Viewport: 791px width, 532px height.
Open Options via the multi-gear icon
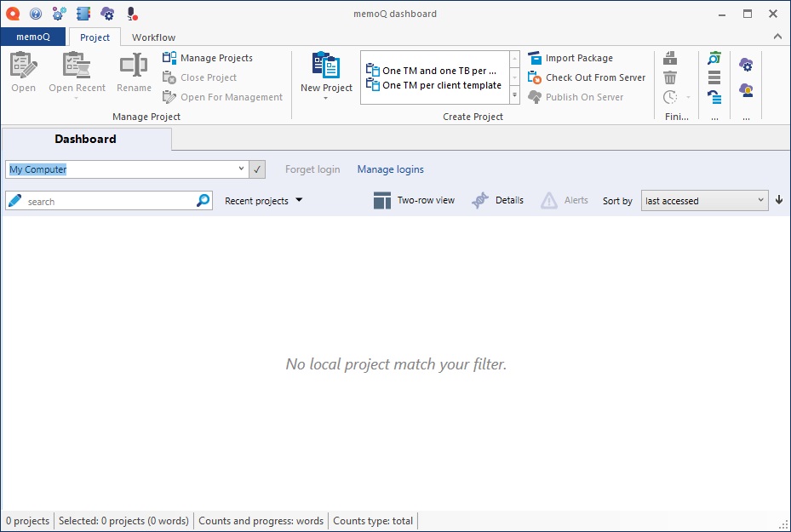pos(59,14)
